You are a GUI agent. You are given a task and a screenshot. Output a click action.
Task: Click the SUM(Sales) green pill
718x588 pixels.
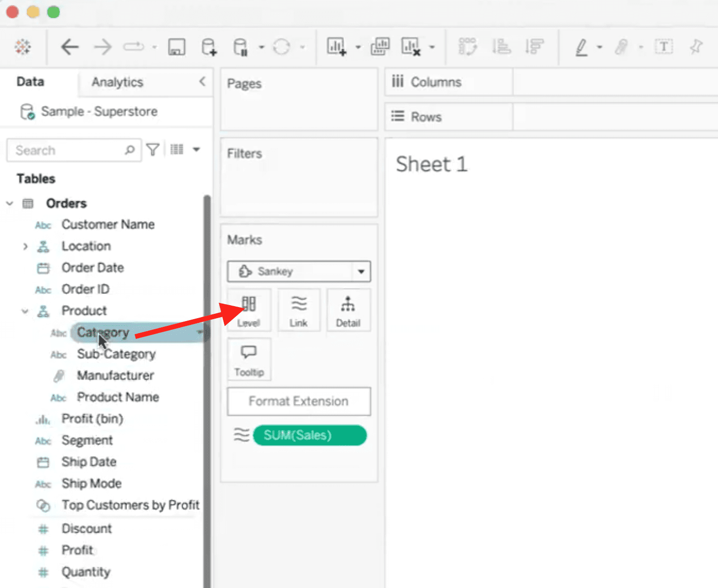pos(309,435)
